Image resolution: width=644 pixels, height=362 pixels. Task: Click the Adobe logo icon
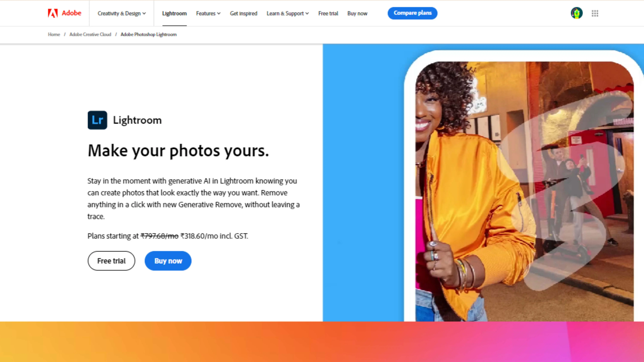pos(53,13)
